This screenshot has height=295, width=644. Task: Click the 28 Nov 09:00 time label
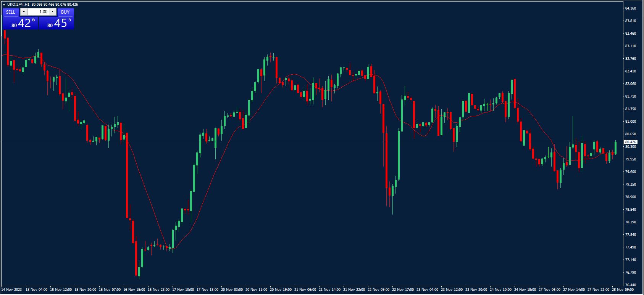pyautogui.click(x=623, y=290)
